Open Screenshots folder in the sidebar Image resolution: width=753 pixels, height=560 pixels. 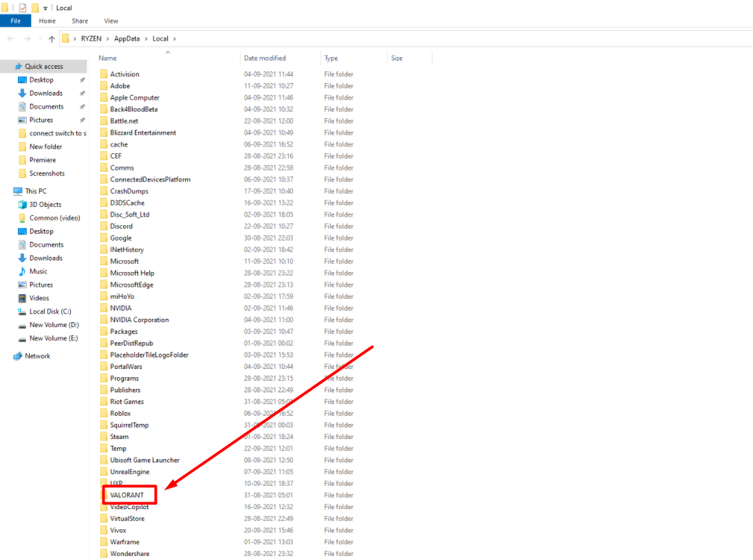(47, 173)
